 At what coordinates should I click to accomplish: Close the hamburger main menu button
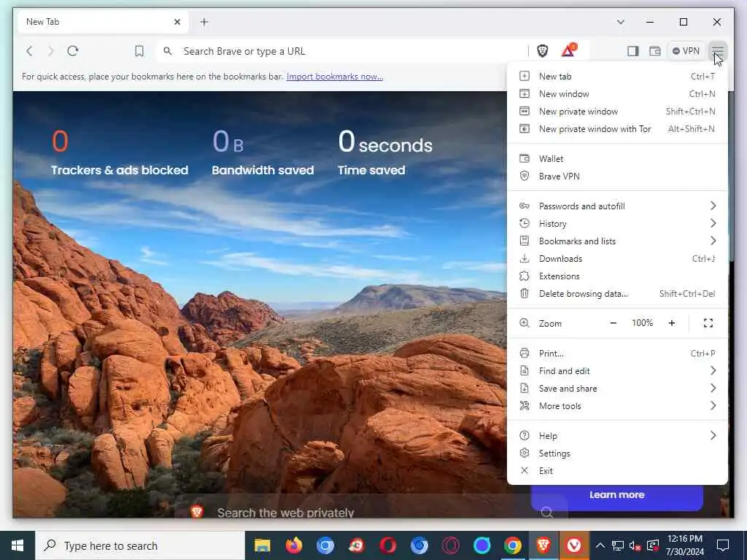click(x=718, y=51)
